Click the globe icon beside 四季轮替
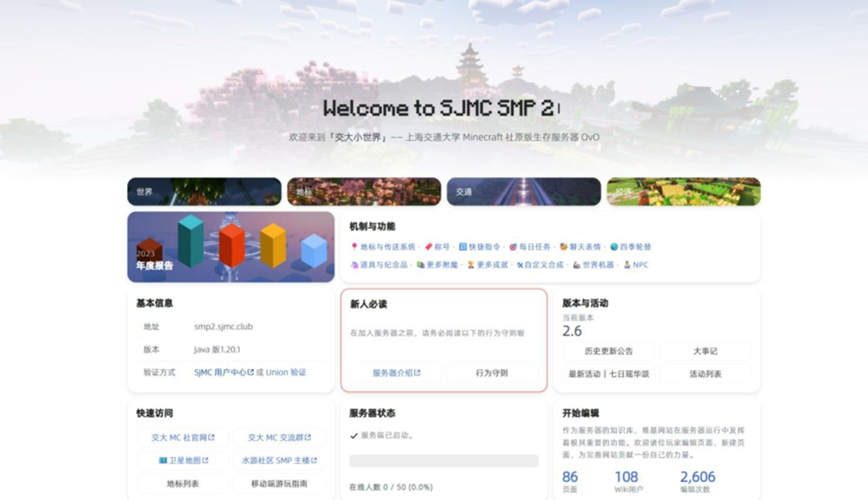Screen dimensions: 868x500 pyautogui.click(x=614, y=246)
